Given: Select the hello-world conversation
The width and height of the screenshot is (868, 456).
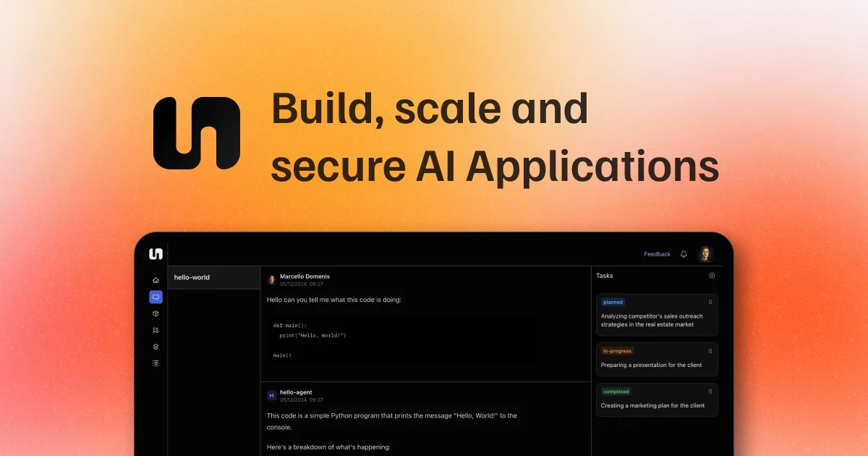Looking at the screenshot, I should [214, 277].
